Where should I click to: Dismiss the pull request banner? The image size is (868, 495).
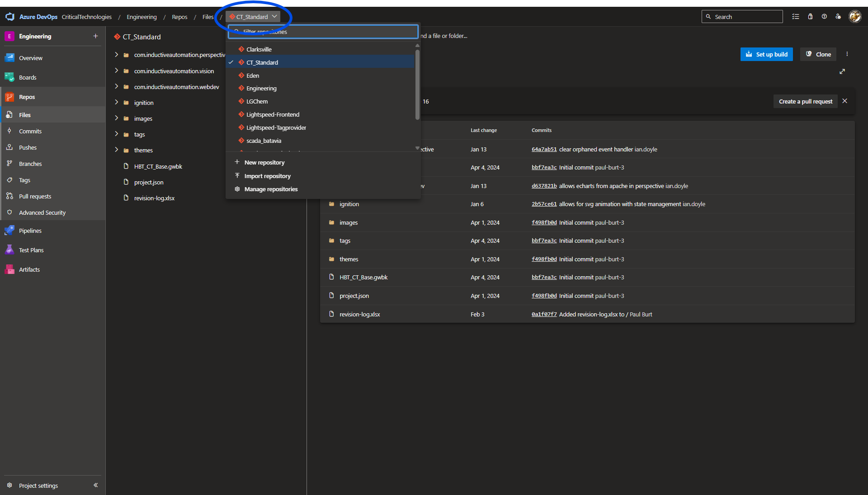click(844, 101)
